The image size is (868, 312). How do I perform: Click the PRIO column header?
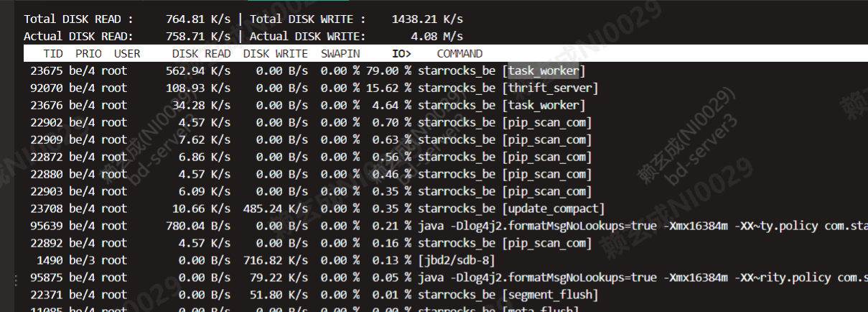coord(88,54)
